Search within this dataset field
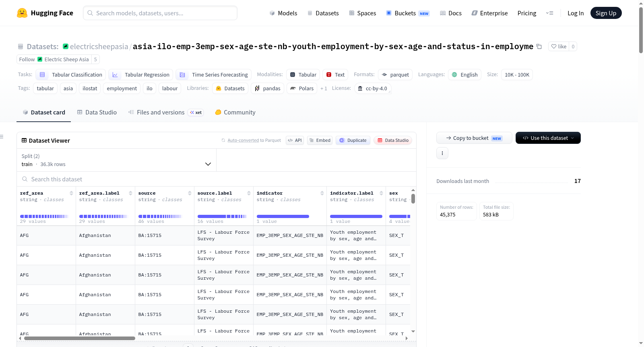This screenshot has height=347, width=644. (x=217, y=179)
